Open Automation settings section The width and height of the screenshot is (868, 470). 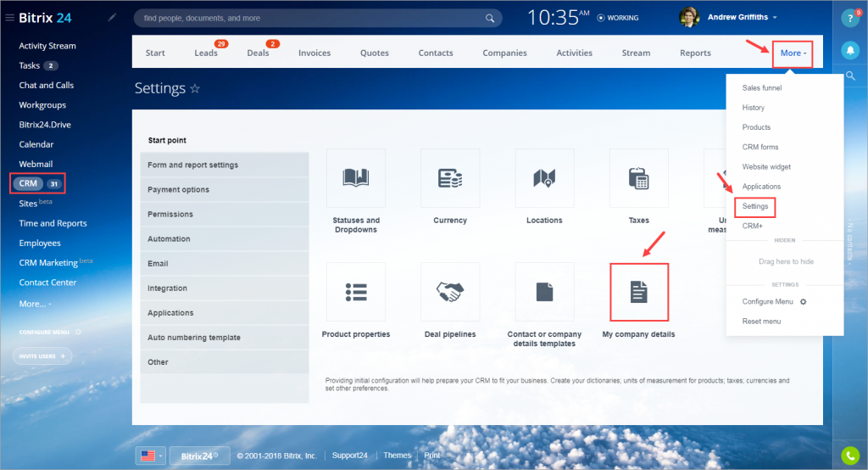tap(224, 239)
